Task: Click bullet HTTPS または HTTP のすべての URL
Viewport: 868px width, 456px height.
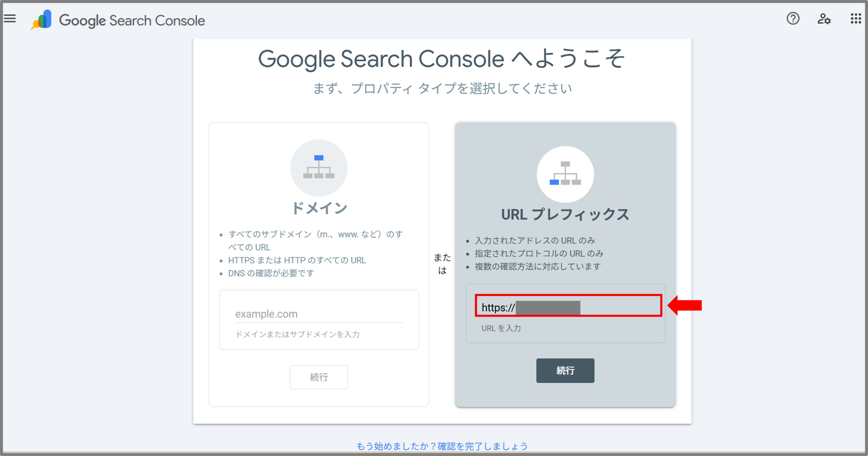Action: click(297, 260)
